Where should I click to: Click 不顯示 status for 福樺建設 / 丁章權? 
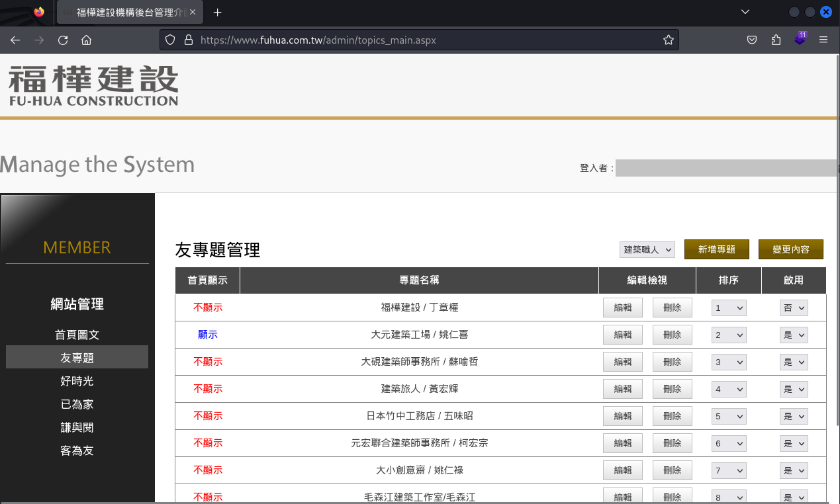tap(208, 308)
